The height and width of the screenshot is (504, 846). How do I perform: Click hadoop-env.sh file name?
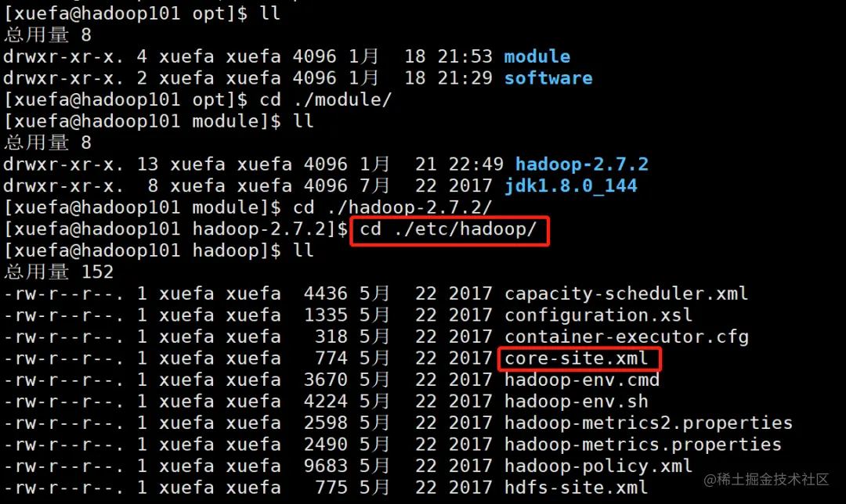pos(577,401)
